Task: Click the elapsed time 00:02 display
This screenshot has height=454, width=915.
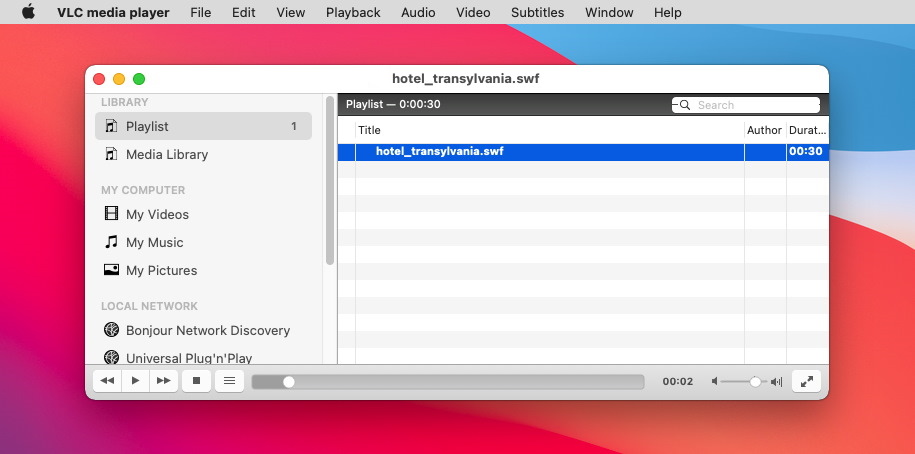Action: coord(677,382)
